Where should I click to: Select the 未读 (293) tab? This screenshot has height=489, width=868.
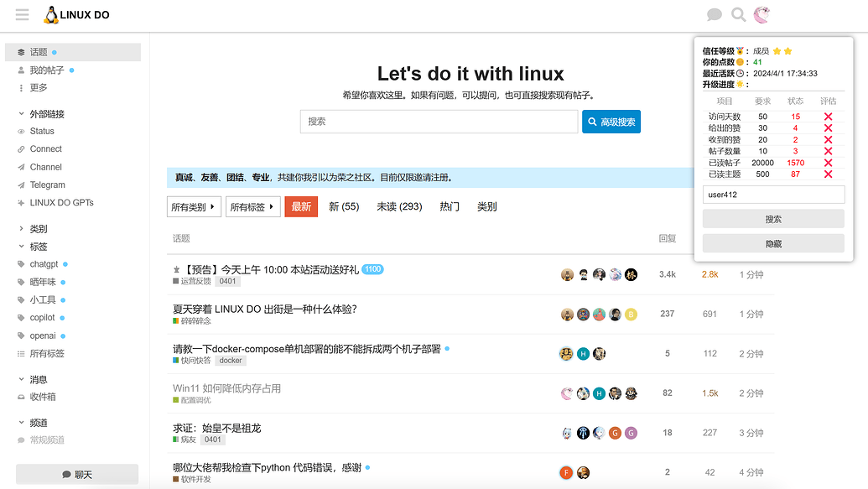pyautogui.click(x=399, y=206)
